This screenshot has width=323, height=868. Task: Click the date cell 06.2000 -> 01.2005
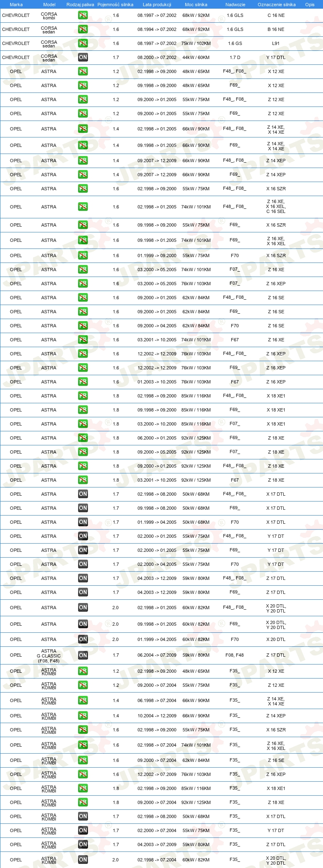pyautogui.click(x=157, y=438)
